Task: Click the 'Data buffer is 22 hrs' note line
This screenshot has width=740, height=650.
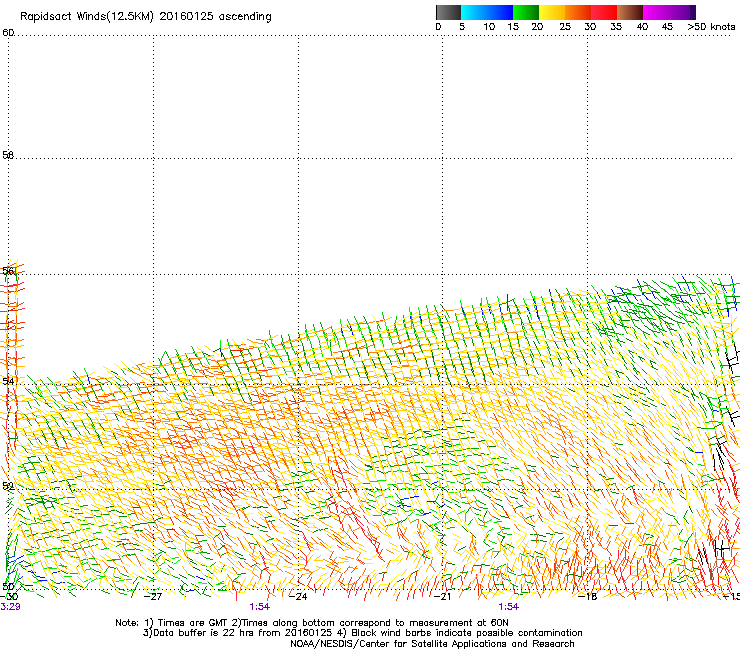Action: pyautogui.click(x=362, y=633)
